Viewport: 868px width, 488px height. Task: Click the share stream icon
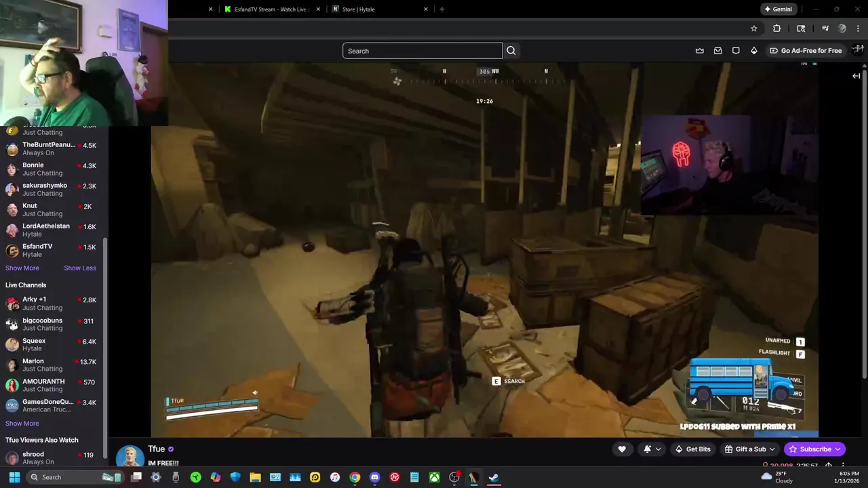pos(829,466)
